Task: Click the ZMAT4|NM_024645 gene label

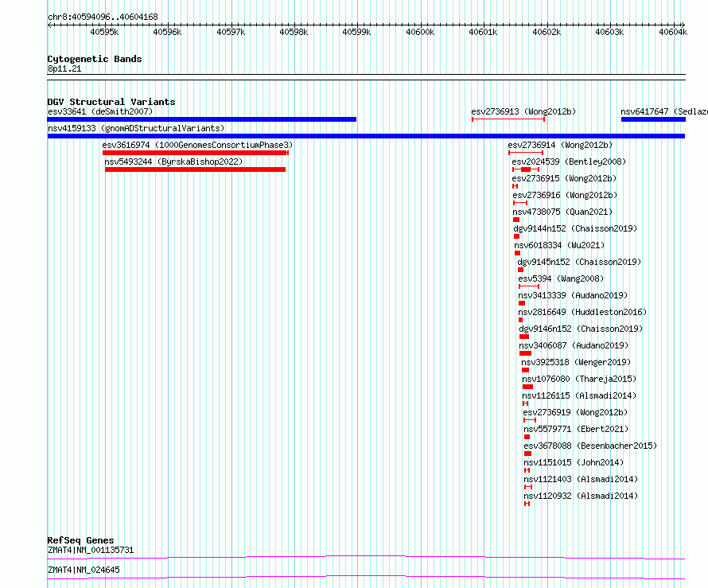Action: tap(84, 570)
